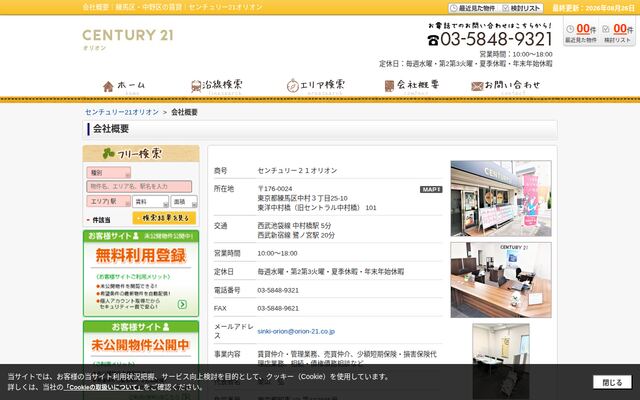The height and width of the screenshot is (400, 640).
Task: Click the phone number 03-5848-9321 in the table
Action: (278, 290)
